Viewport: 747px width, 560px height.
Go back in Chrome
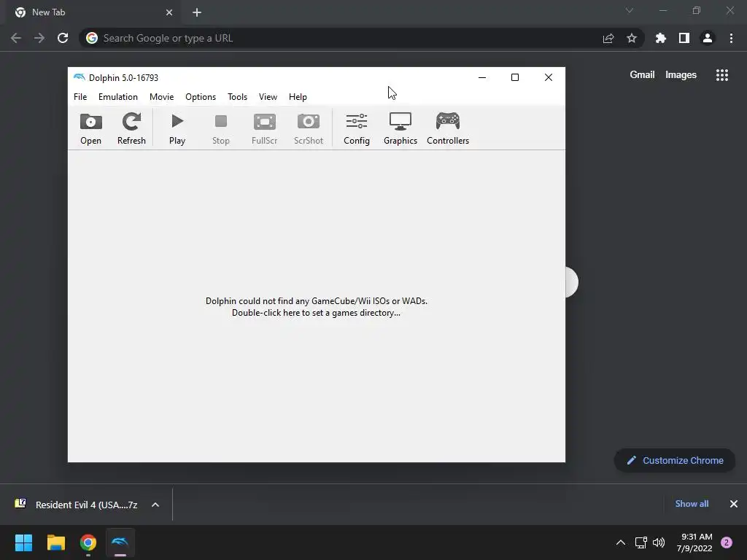(16, 38)
